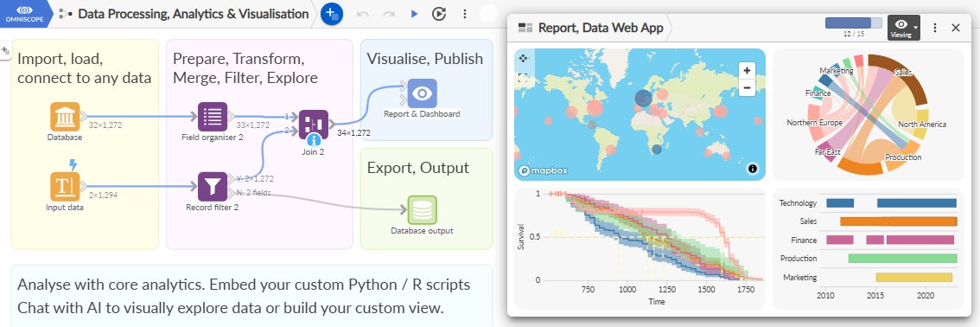Click the 12 / 15 progress bar

854,23
